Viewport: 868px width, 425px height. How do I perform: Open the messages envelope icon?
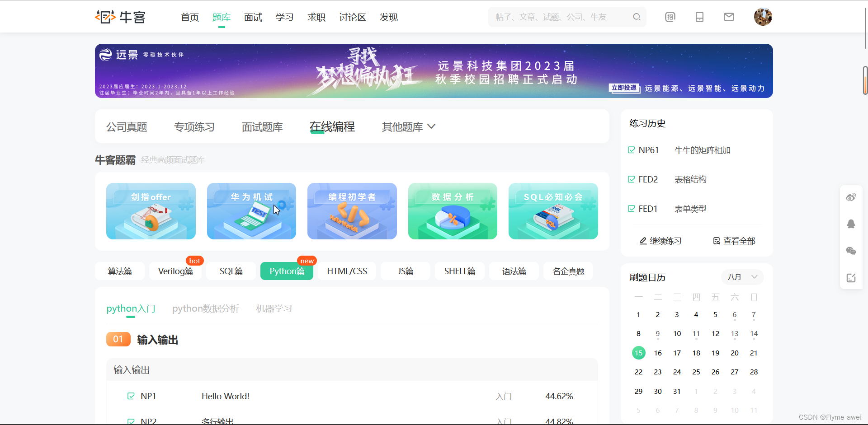729,17
